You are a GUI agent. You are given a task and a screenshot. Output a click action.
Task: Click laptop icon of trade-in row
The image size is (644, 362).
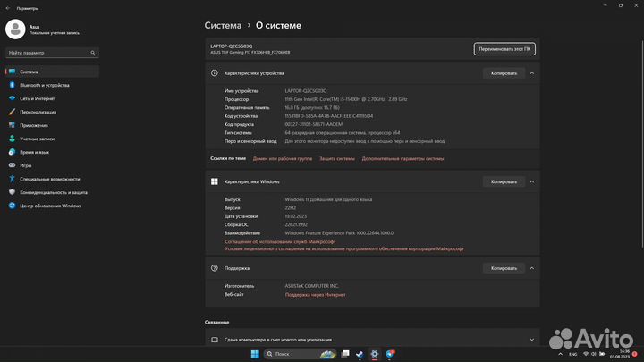[215, 340]
